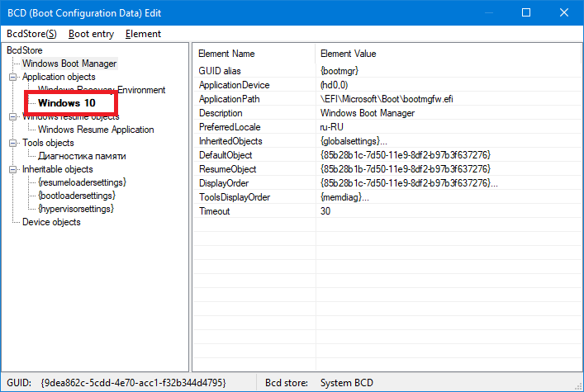Collapse the Inheritable objects tree node
The image size is (584, 392).
point(13,169)
